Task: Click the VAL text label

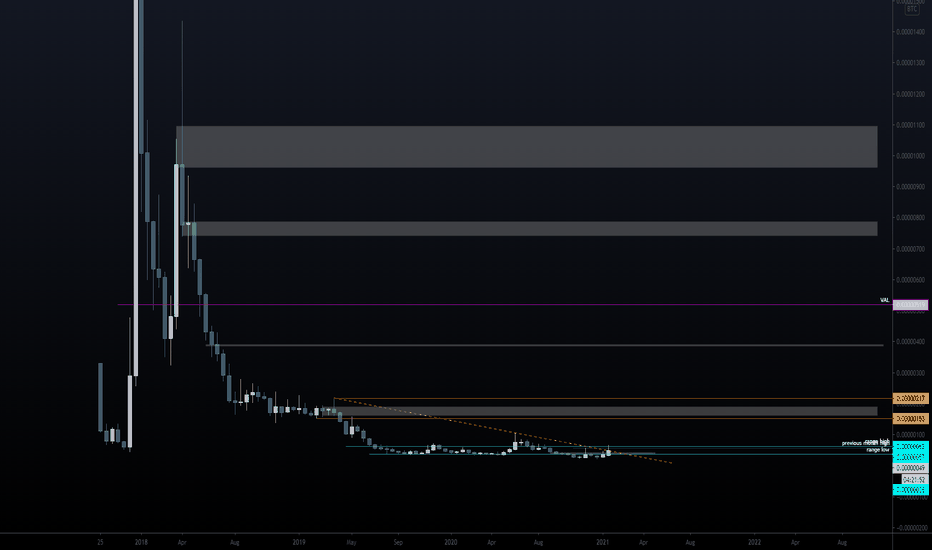Action: point(884,300)
